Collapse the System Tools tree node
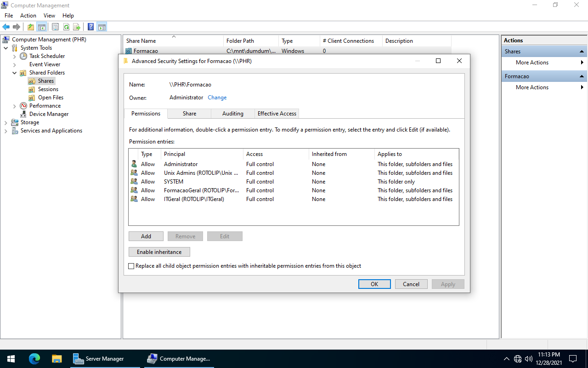This screenshot has height=368, width=588. (6, 48)
